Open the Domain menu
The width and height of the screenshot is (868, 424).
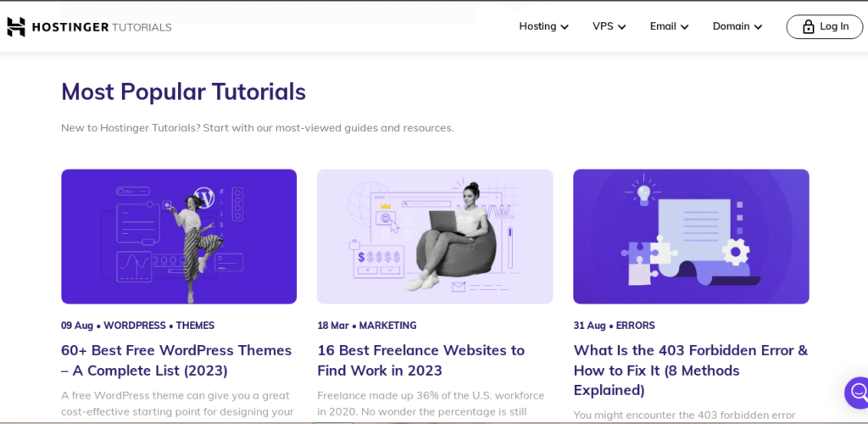tap(731, 26)
